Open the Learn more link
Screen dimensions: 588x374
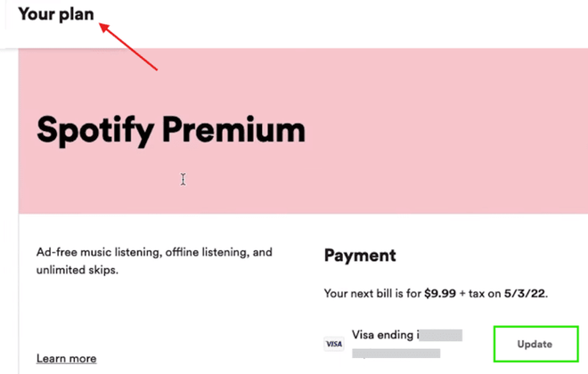click(x=67, y=359)
